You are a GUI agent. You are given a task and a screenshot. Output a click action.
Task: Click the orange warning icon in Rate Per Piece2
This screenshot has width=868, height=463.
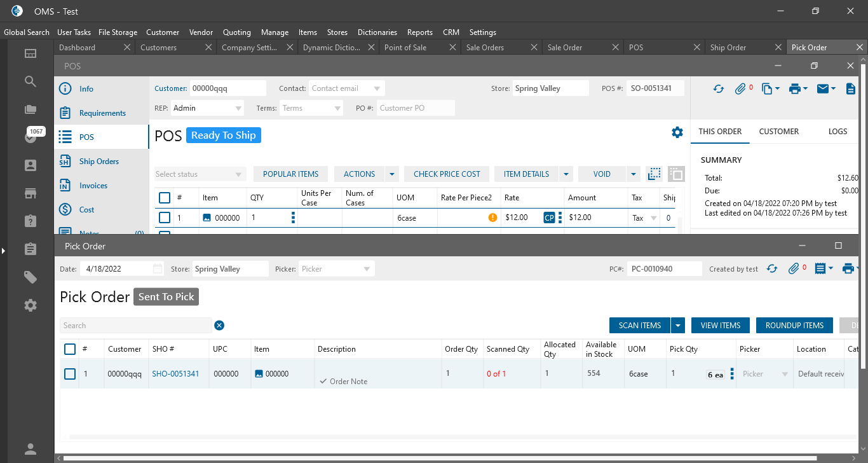[492, 218]
